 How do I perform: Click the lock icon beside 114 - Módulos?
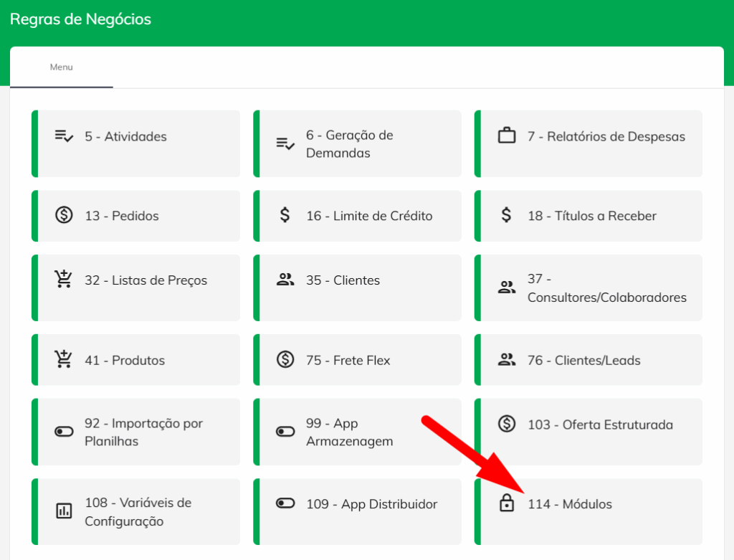coord(507,503)
